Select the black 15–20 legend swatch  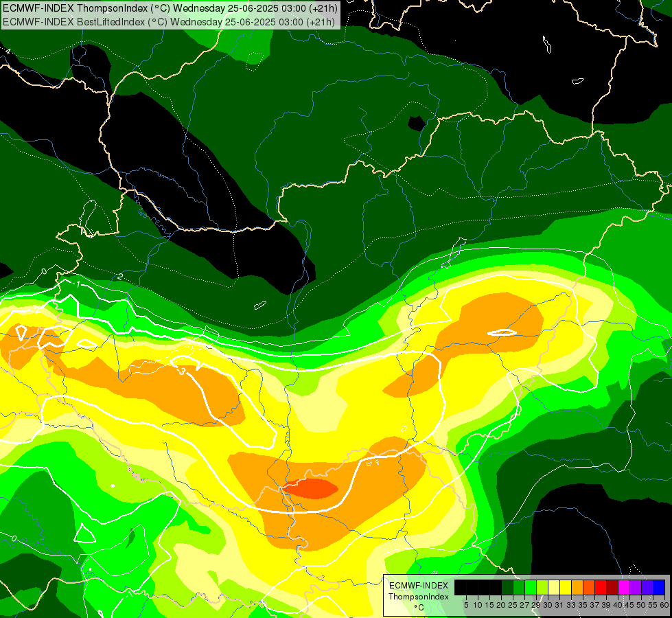coord(496,587)
